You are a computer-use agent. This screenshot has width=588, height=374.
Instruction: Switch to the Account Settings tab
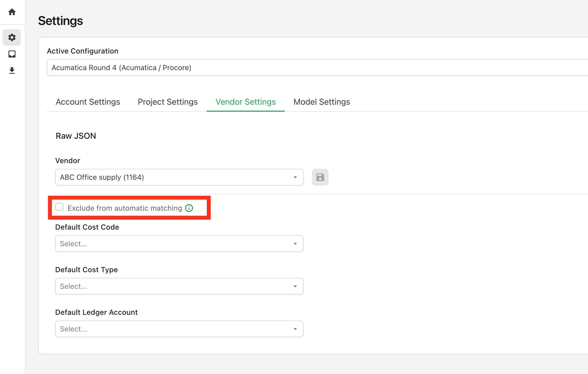click(88, 102)
